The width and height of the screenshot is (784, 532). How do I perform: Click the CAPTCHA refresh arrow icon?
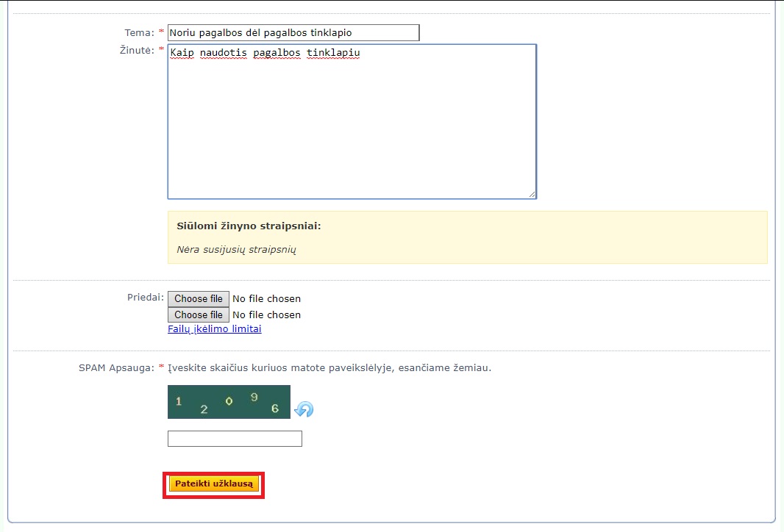(304, 409)
